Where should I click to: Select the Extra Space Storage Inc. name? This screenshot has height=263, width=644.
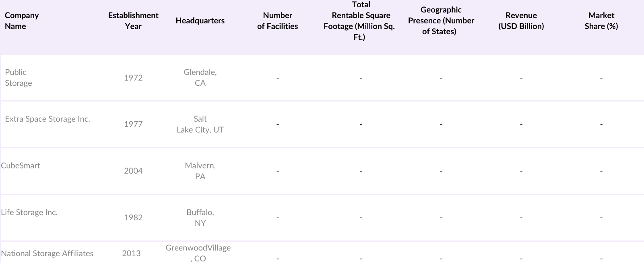tap(47, 119)
